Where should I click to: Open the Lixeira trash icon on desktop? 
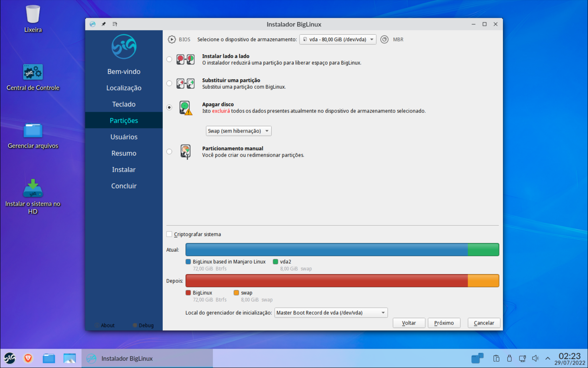pos(33,14)
